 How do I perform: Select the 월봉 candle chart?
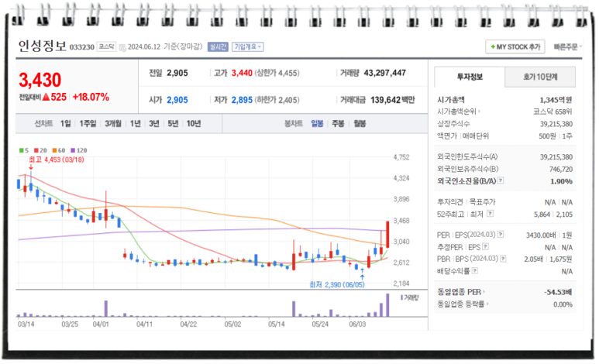(x=360, y=124)
